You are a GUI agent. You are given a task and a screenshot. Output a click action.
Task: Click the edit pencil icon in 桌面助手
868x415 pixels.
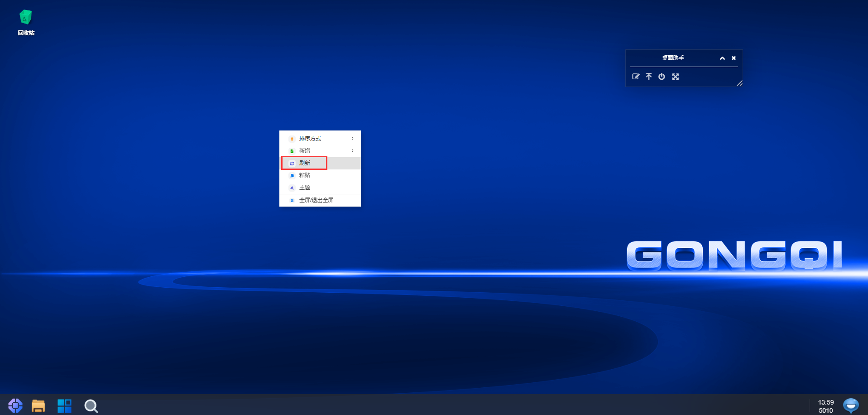(636, 77)
